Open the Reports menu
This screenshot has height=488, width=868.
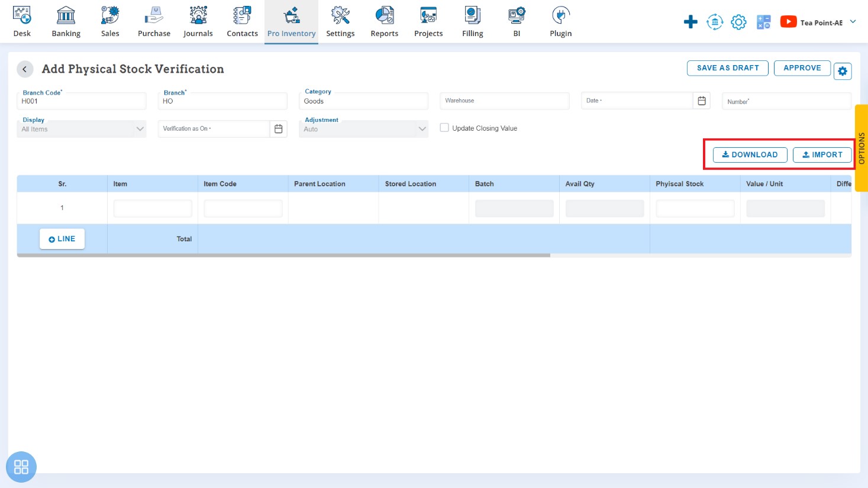coord(384,22)
